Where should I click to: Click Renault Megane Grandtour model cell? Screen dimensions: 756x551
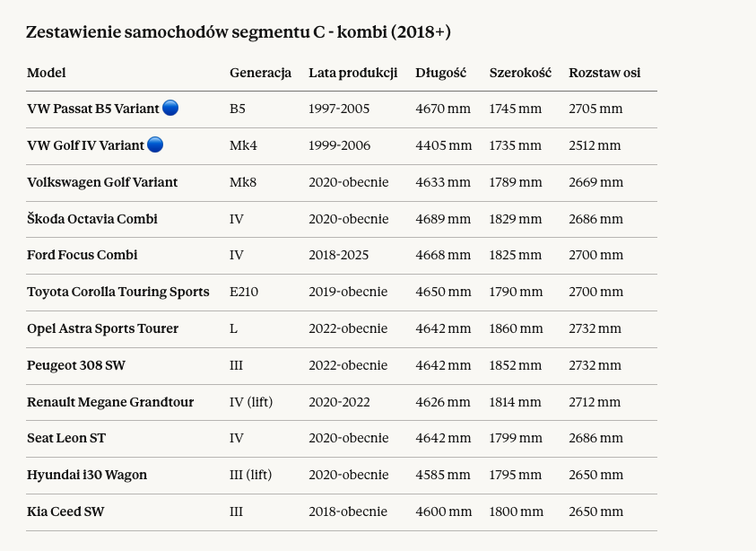coord(110,402)
